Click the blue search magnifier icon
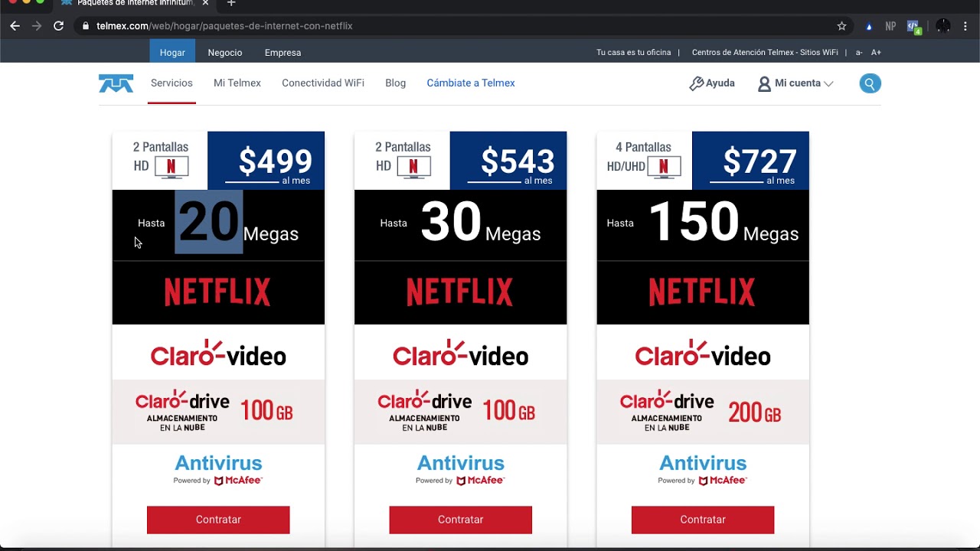 (870, 83)
